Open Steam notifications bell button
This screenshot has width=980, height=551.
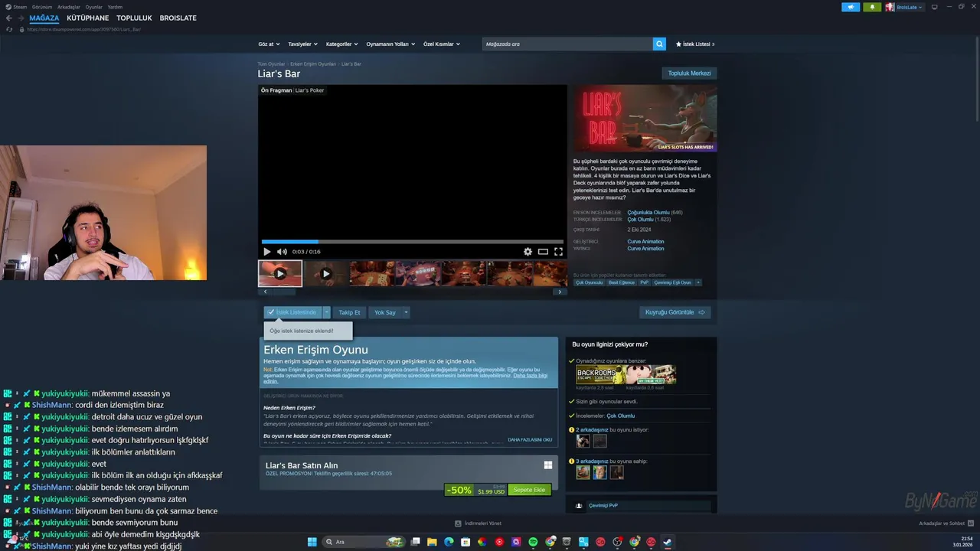tap(871, 7)
